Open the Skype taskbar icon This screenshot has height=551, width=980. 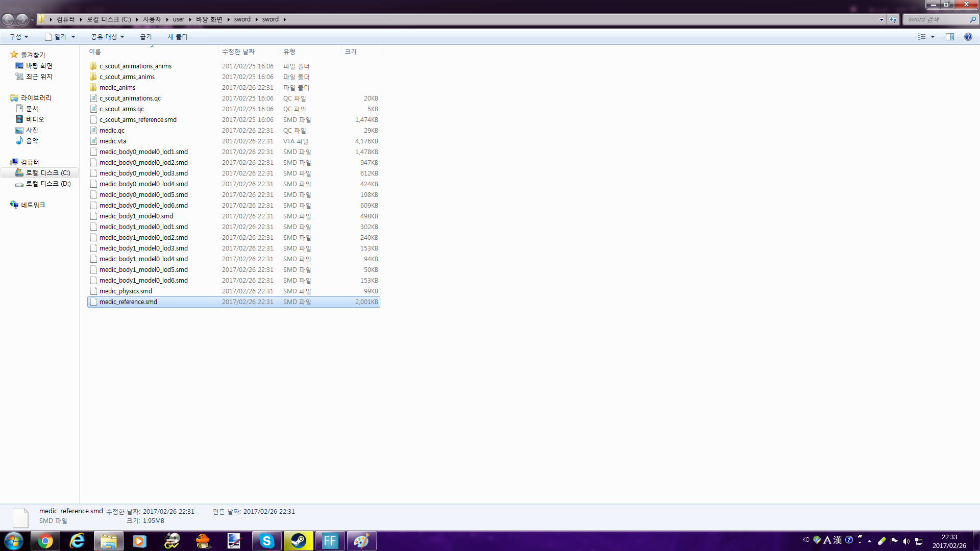(266, 541)
